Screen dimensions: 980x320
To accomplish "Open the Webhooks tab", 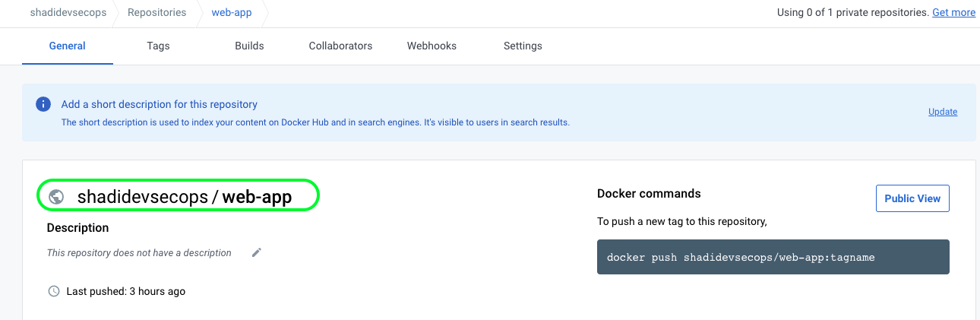I will pos(432,46).
